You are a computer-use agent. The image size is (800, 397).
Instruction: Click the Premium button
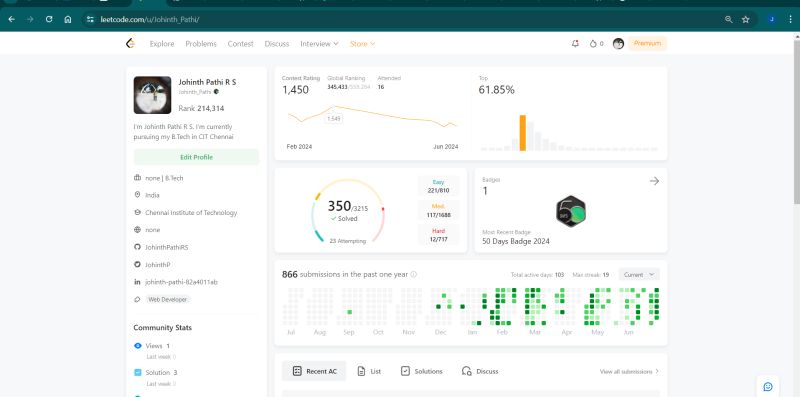(647, 44)
